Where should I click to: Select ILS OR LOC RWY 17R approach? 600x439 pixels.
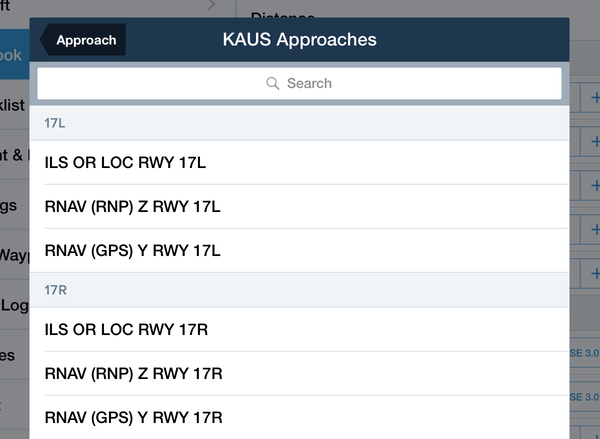point(299,330)
